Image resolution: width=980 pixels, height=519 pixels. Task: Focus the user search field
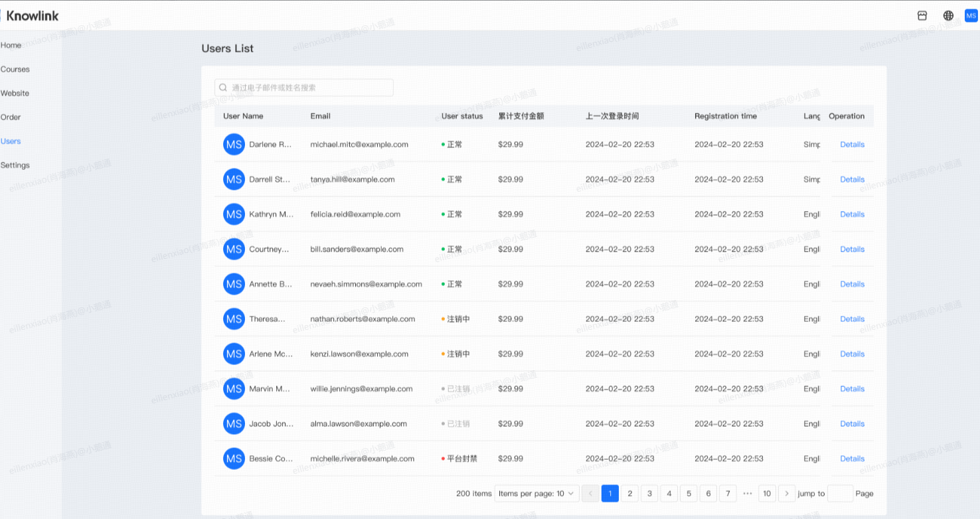(x=304, y=88)
